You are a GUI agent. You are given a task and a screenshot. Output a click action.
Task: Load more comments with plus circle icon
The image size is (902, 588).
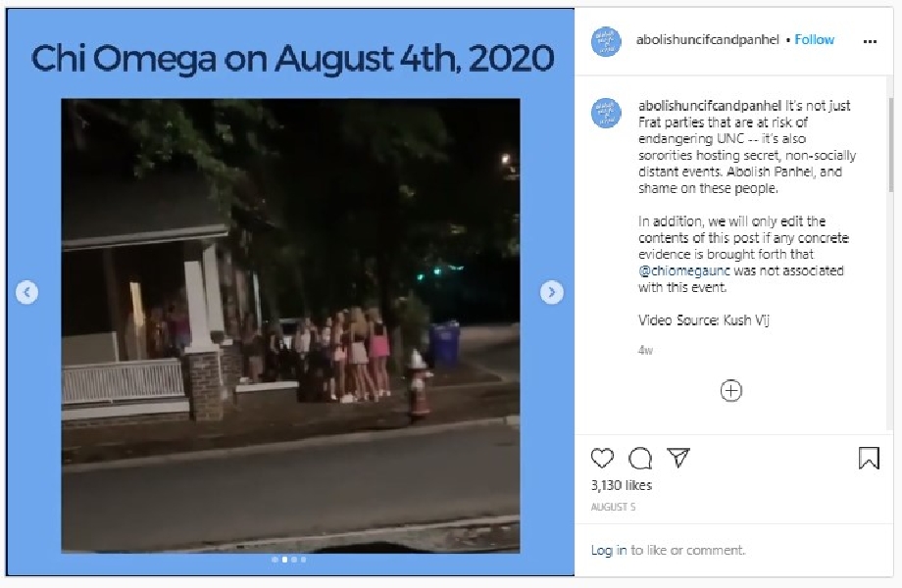tap(731, 391)
